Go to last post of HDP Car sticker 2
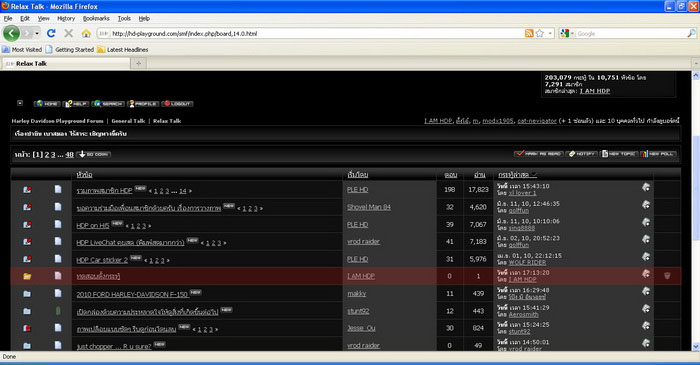The height and width of the screenshot is (365, 700). pyautogui.click(x=646, y=257)
